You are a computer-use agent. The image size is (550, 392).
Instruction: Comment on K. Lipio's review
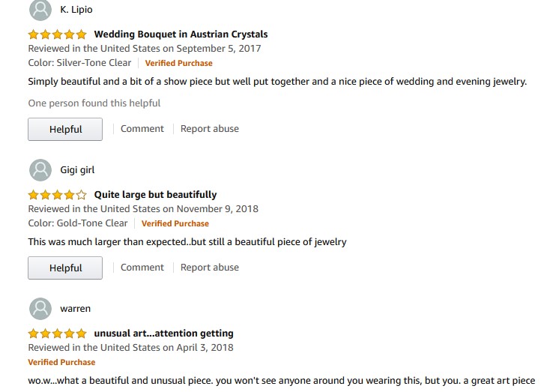tap(142, 129)
